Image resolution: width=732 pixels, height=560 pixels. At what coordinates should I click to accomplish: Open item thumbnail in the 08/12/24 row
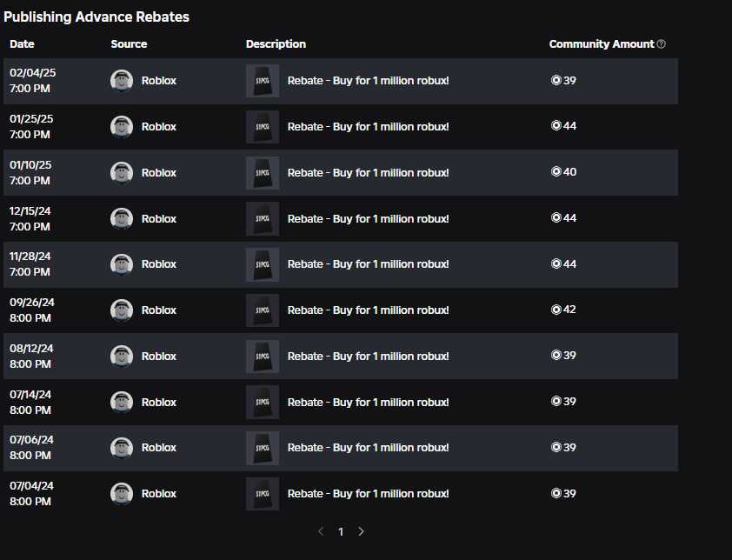click(x=263, y=356)
